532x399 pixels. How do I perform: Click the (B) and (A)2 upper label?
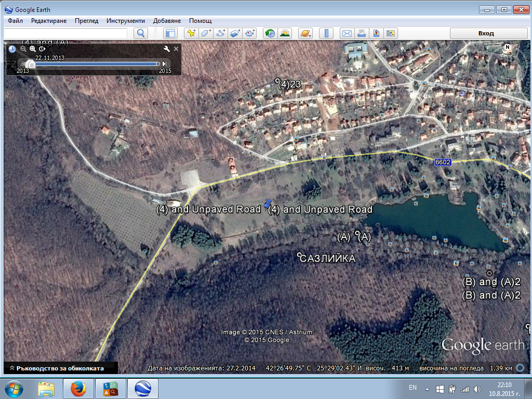click(491, 282)
